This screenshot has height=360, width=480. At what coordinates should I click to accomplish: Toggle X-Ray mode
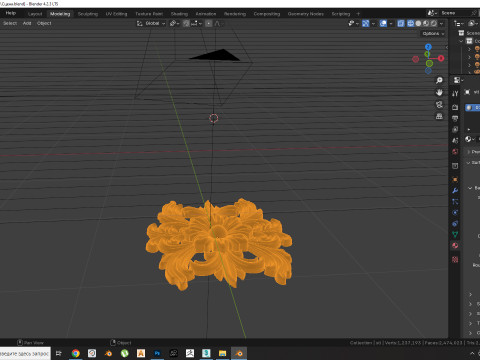[401, 23]
